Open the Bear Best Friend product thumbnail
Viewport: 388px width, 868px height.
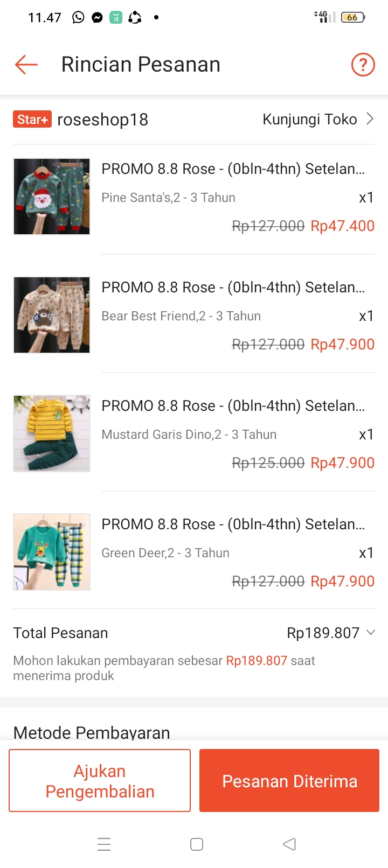coord(52,315)
